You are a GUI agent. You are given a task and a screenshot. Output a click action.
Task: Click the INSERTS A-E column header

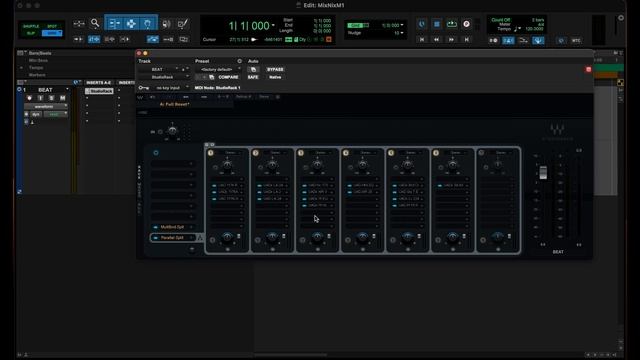pos(98,82)
